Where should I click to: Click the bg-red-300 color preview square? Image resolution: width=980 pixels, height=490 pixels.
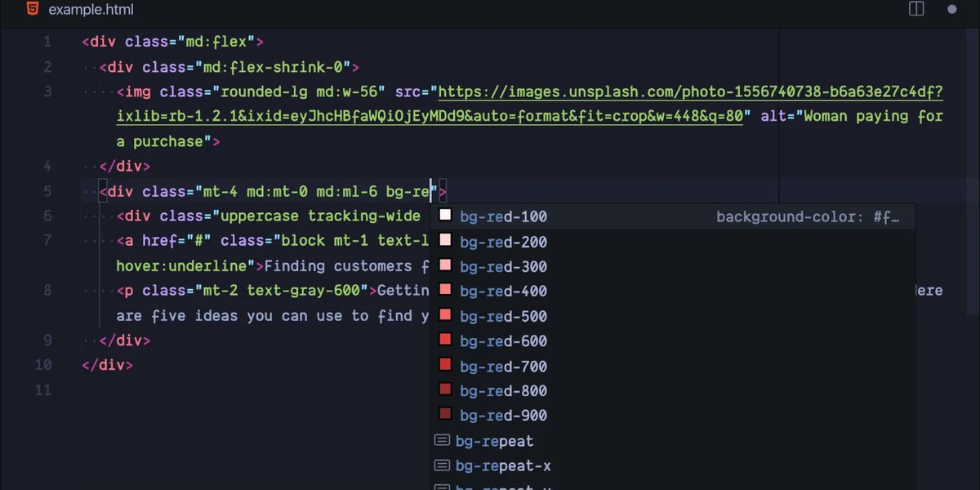pos(445,265)
